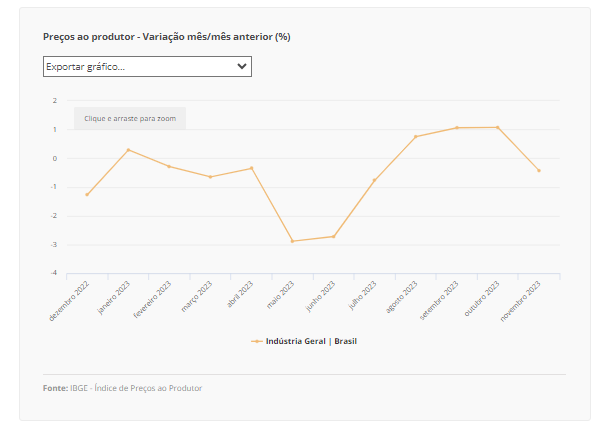Click the orange legend line marker

[x=257, y=341]
